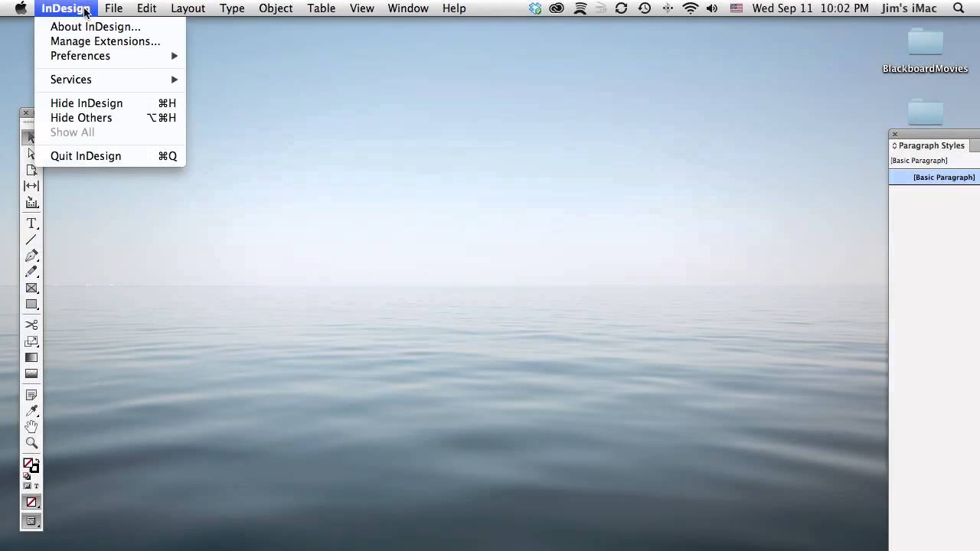Select the Page tool
Viewport: 980px width, 551px height.
coord(31,170)
